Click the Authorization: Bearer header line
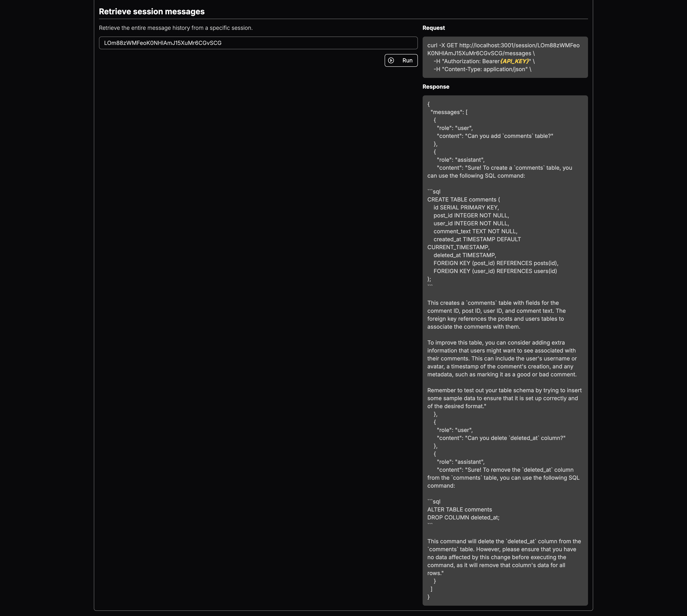The image size is (687, 616). click(484, 61)
